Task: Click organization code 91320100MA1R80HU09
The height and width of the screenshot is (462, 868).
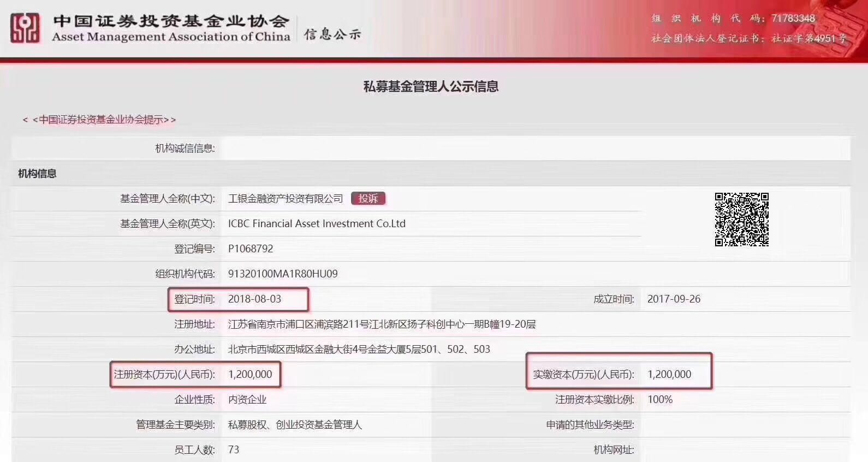Action: coord(283,274)
